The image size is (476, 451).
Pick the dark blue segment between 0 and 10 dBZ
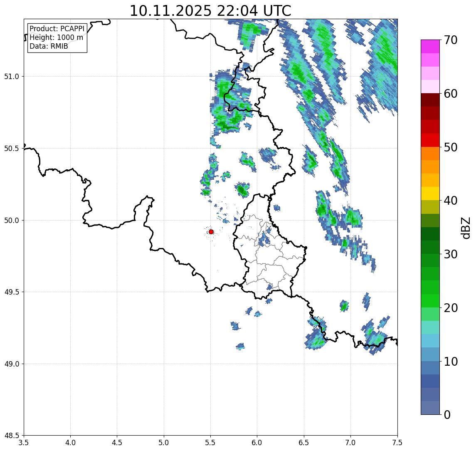(430, 381)
